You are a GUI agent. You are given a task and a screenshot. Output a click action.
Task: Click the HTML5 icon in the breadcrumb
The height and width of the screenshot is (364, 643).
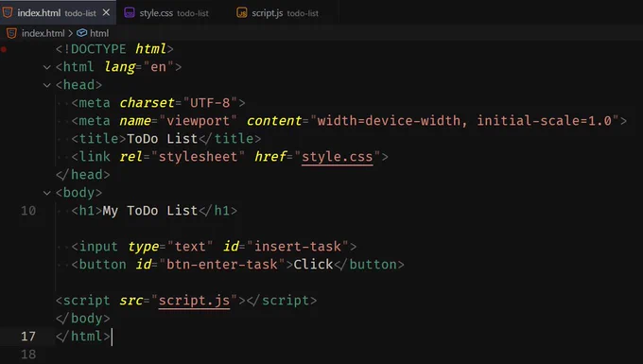(11, 33)
